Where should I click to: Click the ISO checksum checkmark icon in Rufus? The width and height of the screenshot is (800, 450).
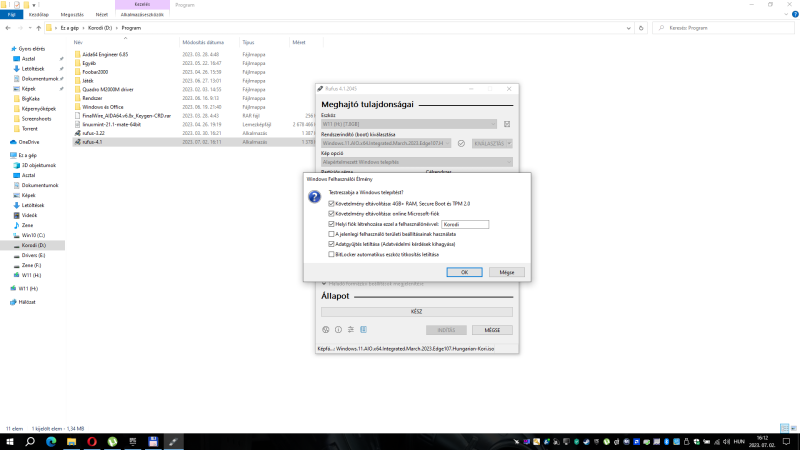461,143
